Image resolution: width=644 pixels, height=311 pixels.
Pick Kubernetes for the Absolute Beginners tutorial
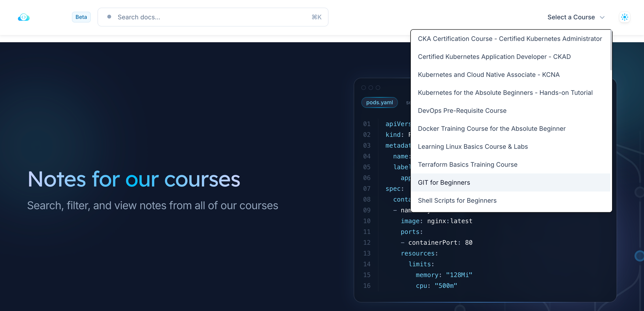pos(505,93)
